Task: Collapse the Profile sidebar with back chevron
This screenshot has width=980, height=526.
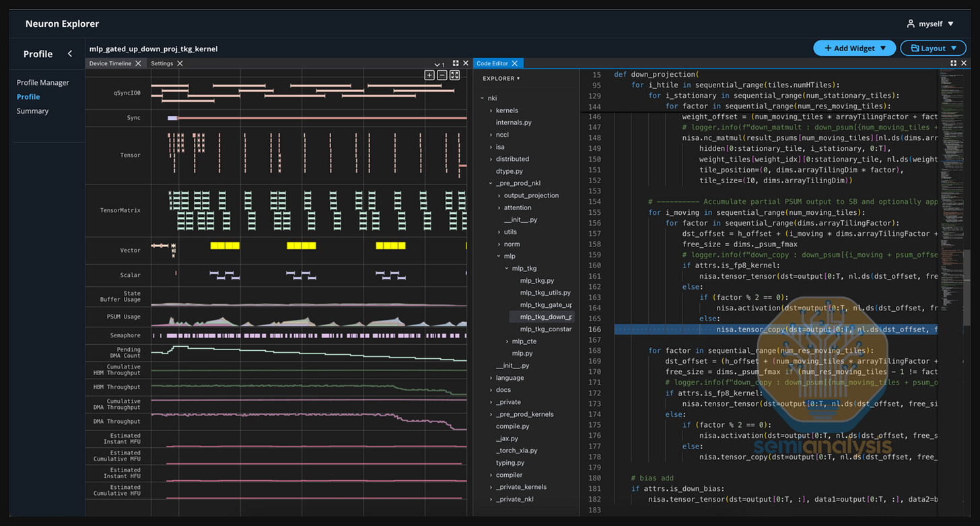Action: click(70, 54)
